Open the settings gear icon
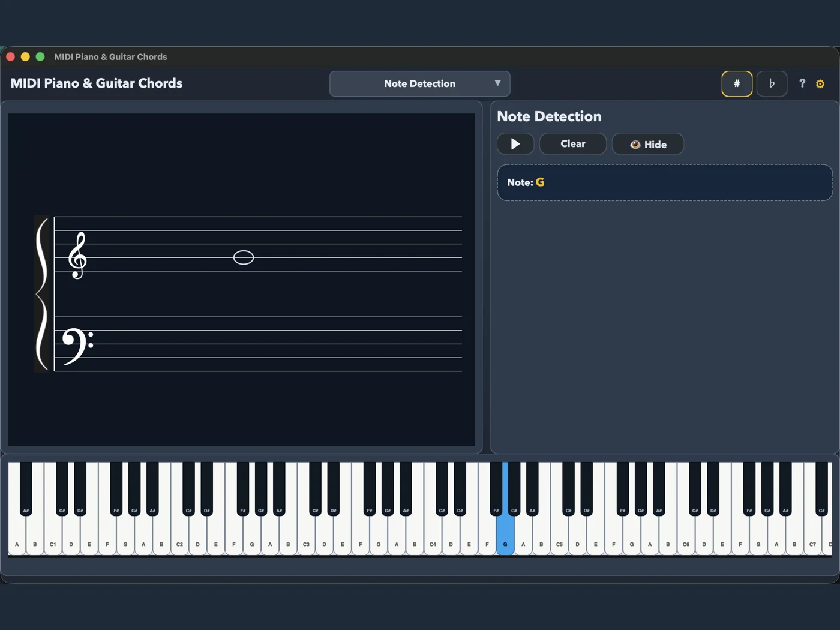The image size is (840, 630). [x=820, y=84]
